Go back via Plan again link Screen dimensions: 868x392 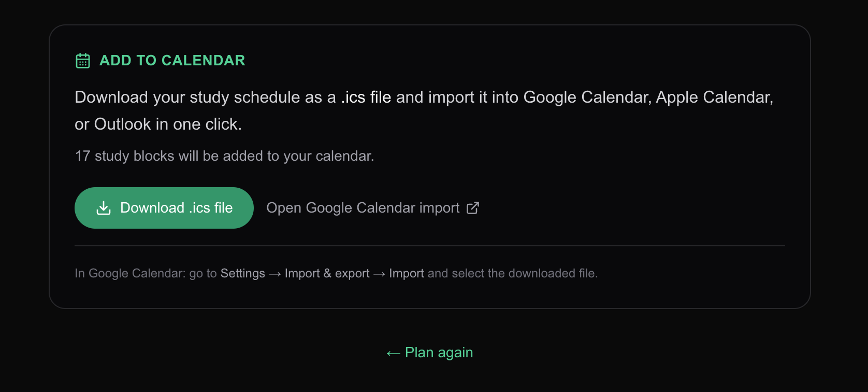point(430,353)
